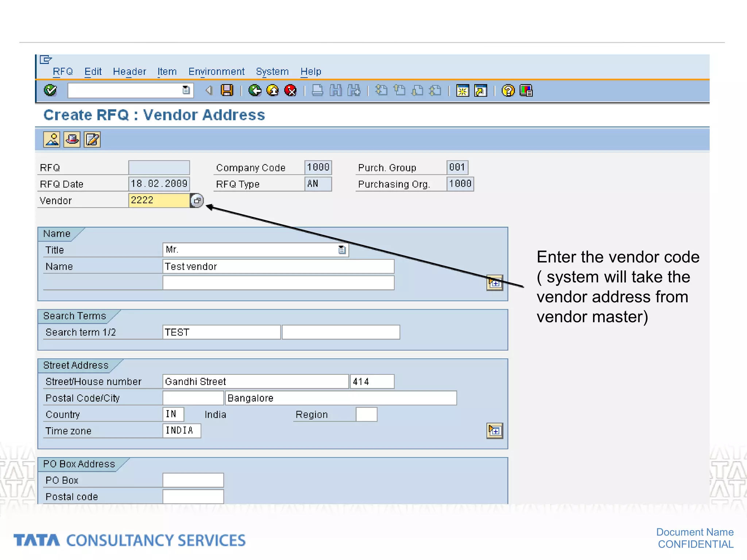Click the pencil edit icon in application toolbar

click(x=92, y=140)
